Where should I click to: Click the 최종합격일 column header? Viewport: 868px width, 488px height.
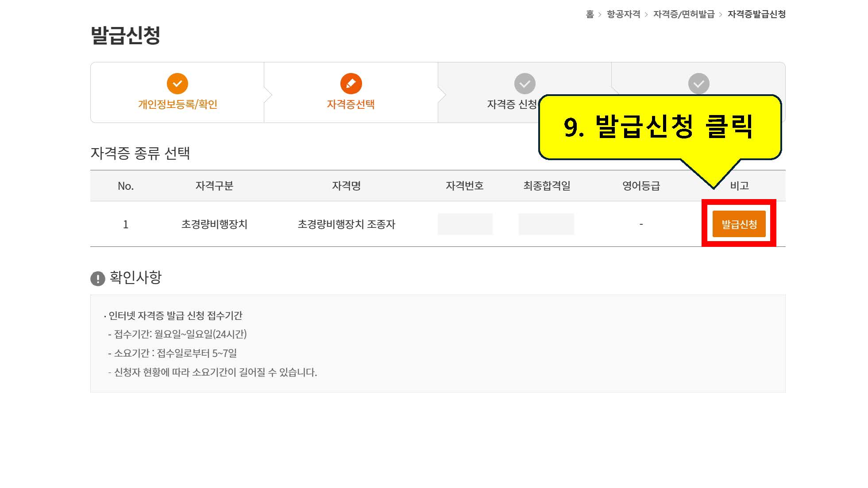pos(547,186)
